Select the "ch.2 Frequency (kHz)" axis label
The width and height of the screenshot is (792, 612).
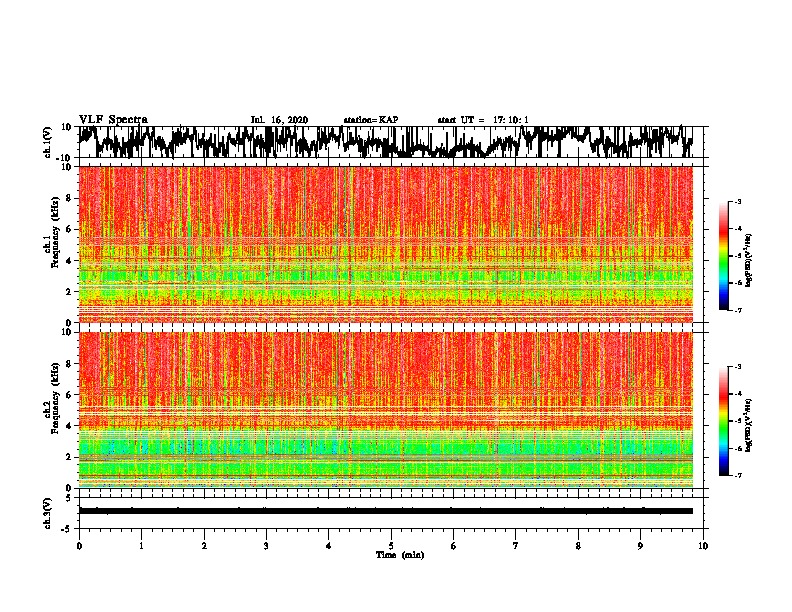[51, 398]
